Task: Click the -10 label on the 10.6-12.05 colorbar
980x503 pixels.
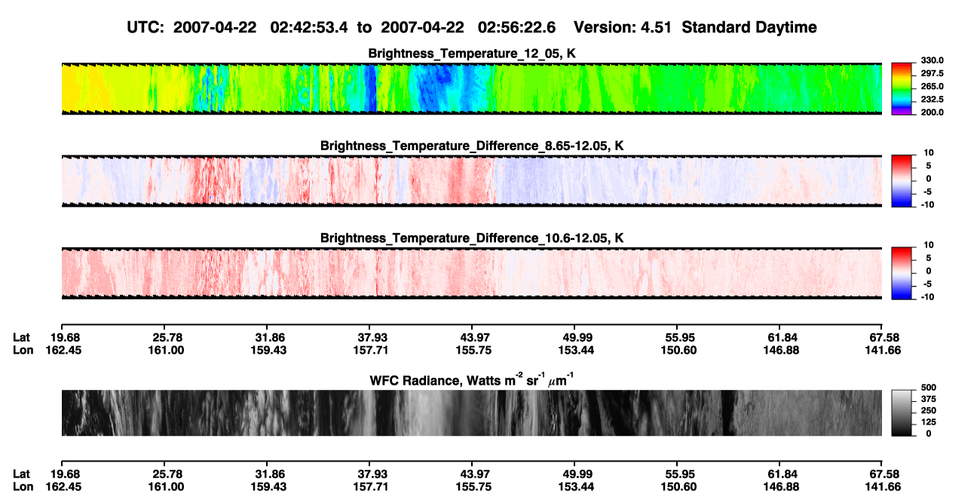Action: coord(927,297)
